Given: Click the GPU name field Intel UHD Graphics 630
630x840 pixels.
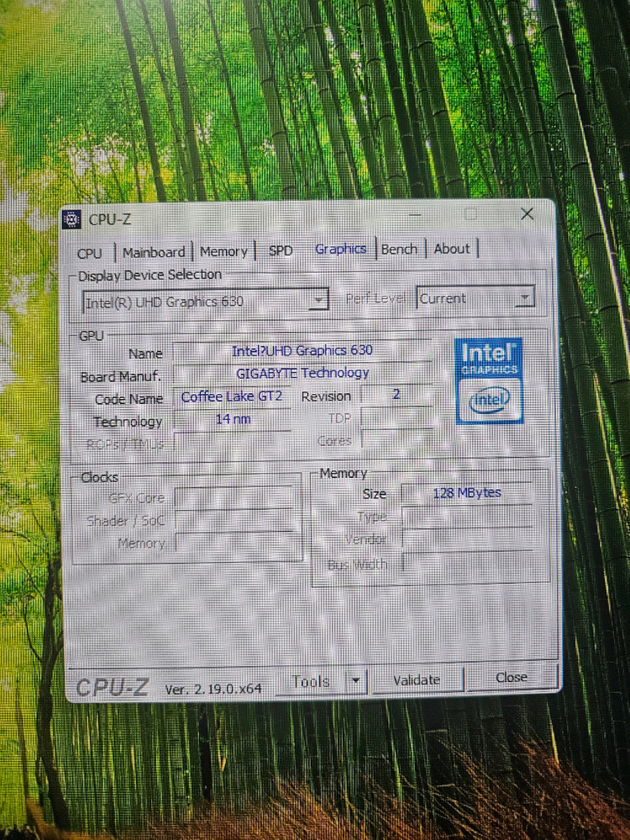Looking at the screenshot, I should pyautogui.click(x=302, y=351).
